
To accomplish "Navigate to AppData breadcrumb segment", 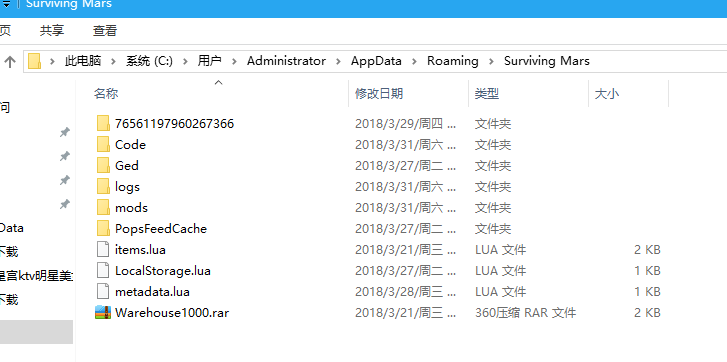I will click(x=376, y=61).
